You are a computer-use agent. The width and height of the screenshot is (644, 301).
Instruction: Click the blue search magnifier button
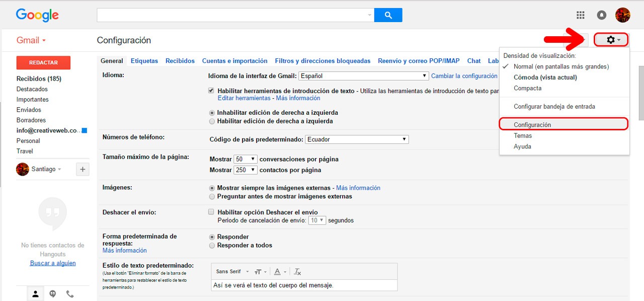click(388, 15)
